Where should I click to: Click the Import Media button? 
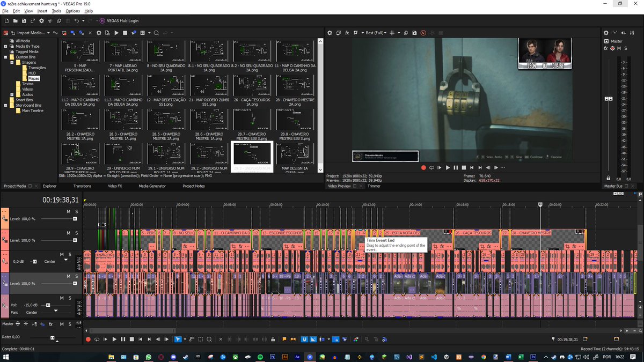(27, 33)
